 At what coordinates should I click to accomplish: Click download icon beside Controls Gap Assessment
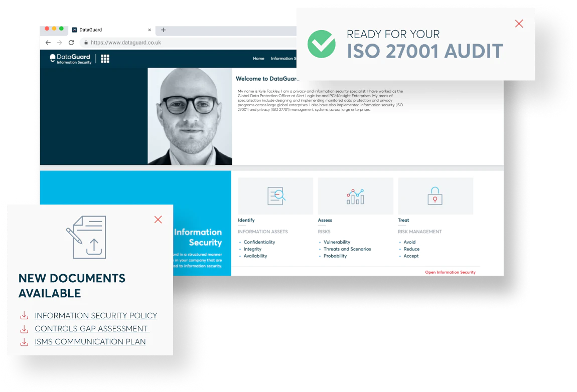24,329
